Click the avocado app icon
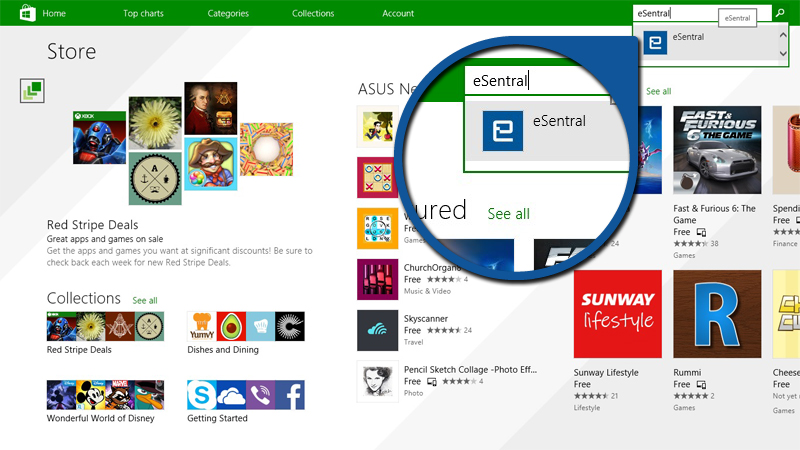This screenshot has height=450, width=800. point(231,326)
